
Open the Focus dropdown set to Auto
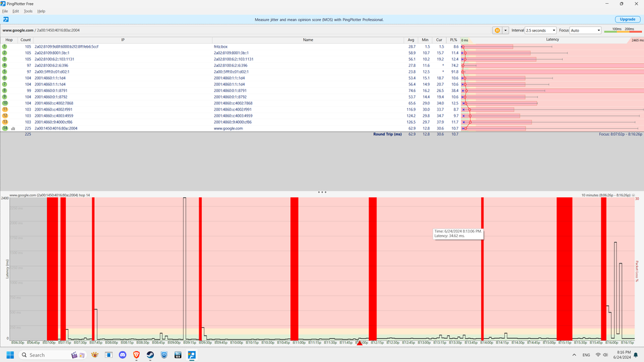point(585,30)
